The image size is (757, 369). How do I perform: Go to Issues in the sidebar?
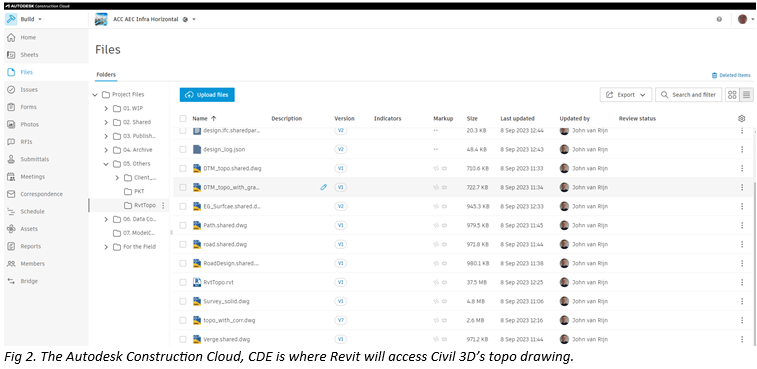coord(29,89)
